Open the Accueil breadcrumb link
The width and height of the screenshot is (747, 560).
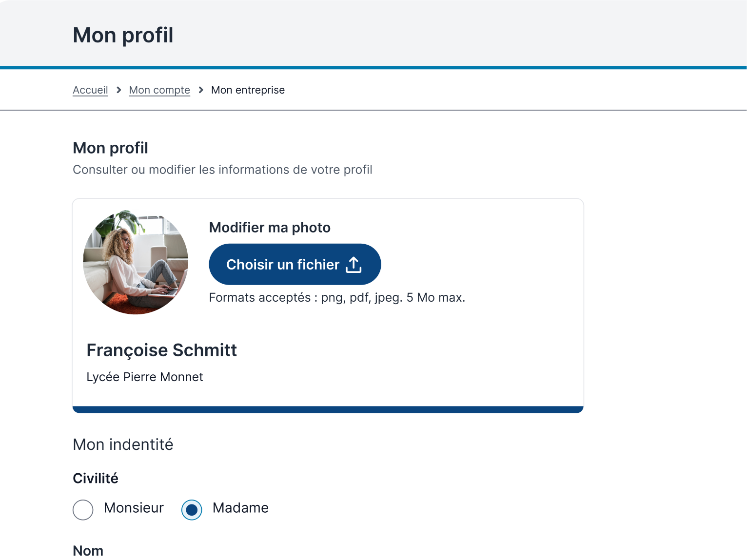pos(90,90)
